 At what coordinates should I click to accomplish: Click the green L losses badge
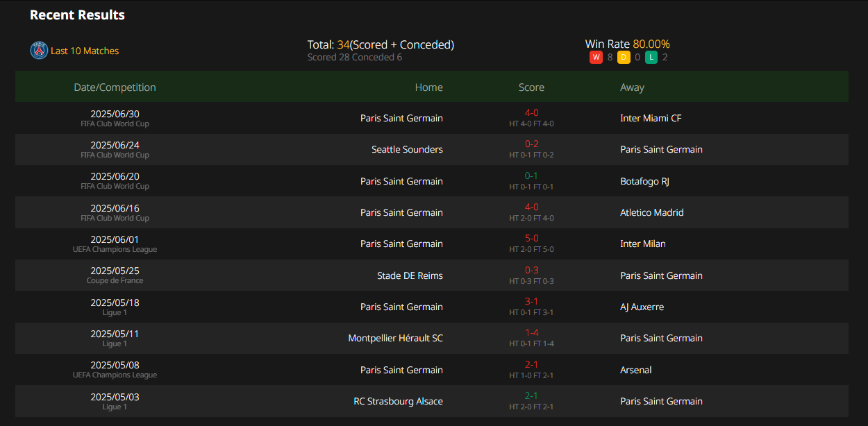(x=651, y=58)
